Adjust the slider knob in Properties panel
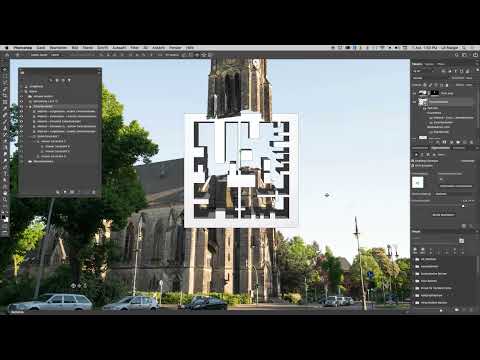The height and width of the screenshot is (360, 480). [x=463, y=206]
